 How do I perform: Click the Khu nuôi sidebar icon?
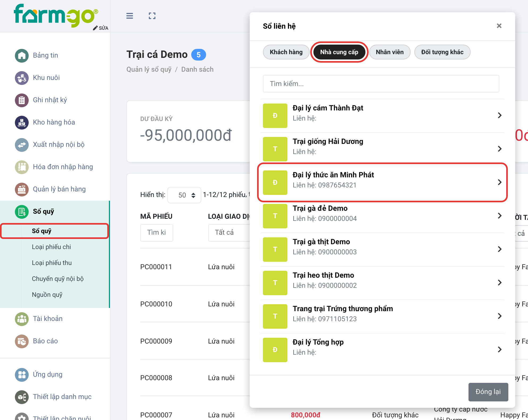coord(22,78)
